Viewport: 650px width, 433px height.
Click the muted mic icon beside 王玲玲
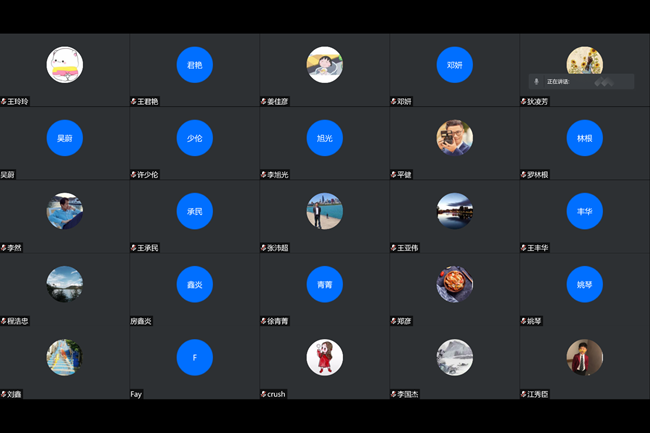(4, 101)
